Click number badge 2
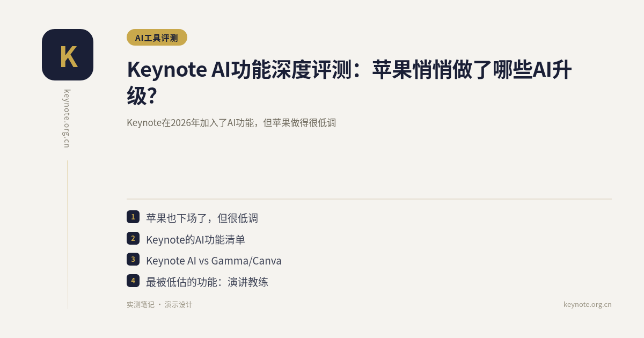Image resolution: width=644 pixels, height=338 pixels. (133, 238)
